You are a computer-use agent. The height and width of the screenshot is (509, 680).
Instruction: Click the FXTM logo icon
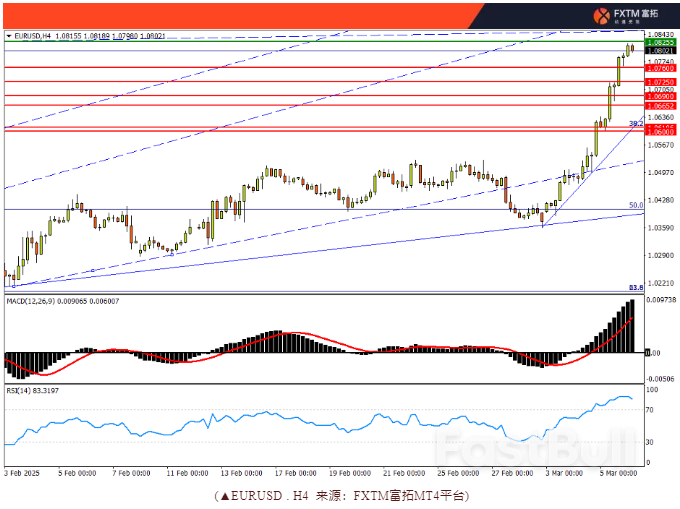coord(602,15)
